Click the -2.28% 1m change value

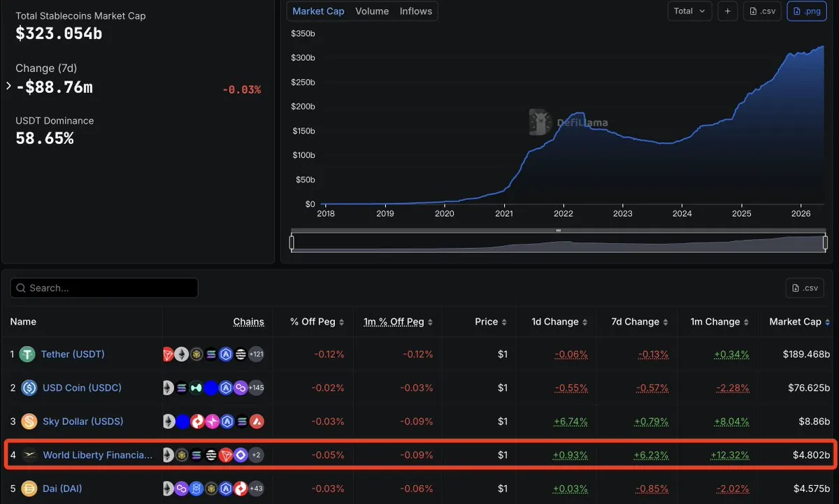coord(731,388)
